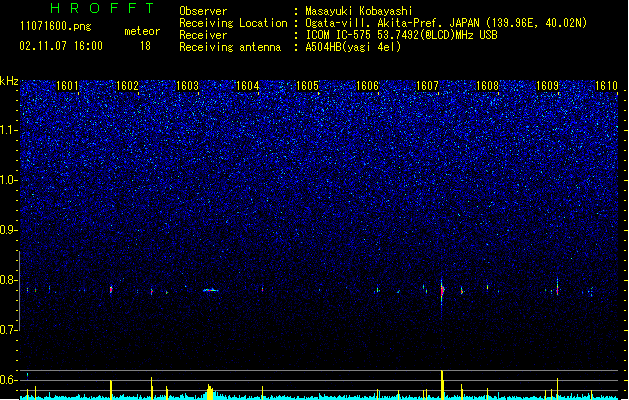
Task: Click the 1602 time axis label
Action: click(x=127, y=86)
